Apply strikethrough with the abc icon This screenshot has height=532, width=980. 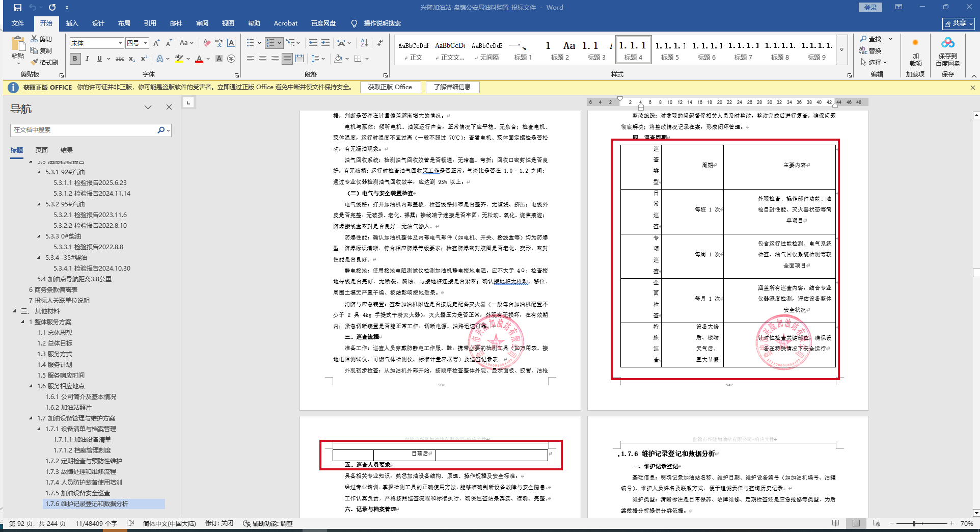[x=120, y=59]
